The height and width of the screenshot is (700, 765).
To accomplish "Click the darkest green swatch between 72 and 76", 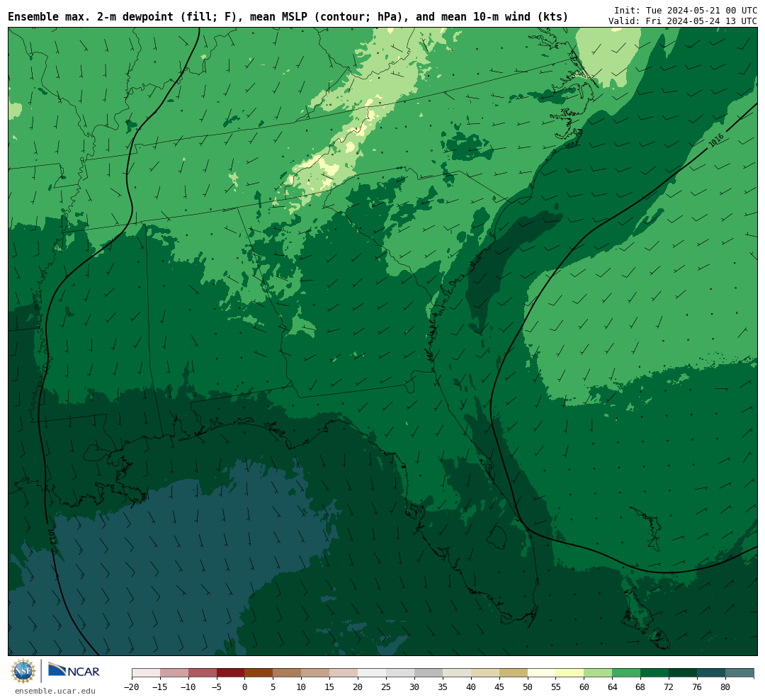I will [x=684, y=672].
